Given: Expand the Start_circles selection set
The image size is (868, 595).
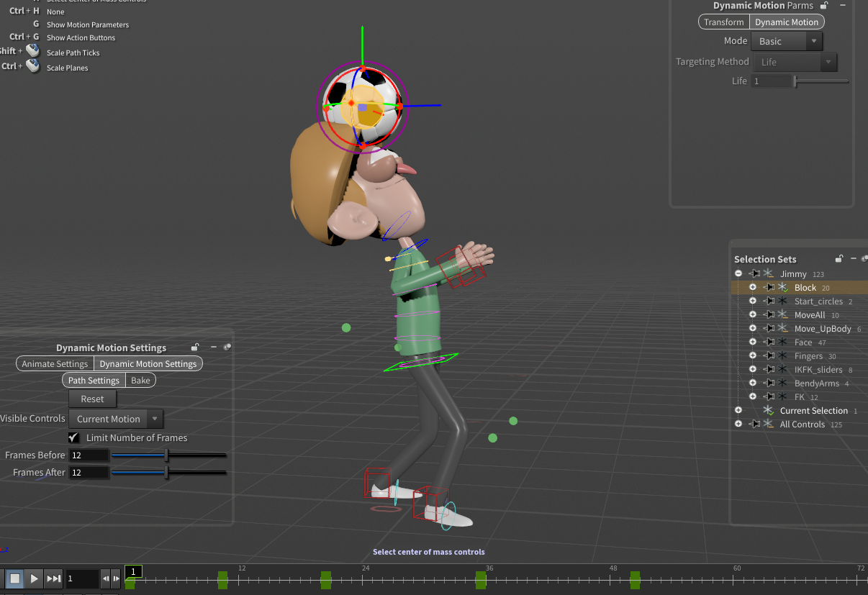Looking at the screenshot, I should pos(752,301).
